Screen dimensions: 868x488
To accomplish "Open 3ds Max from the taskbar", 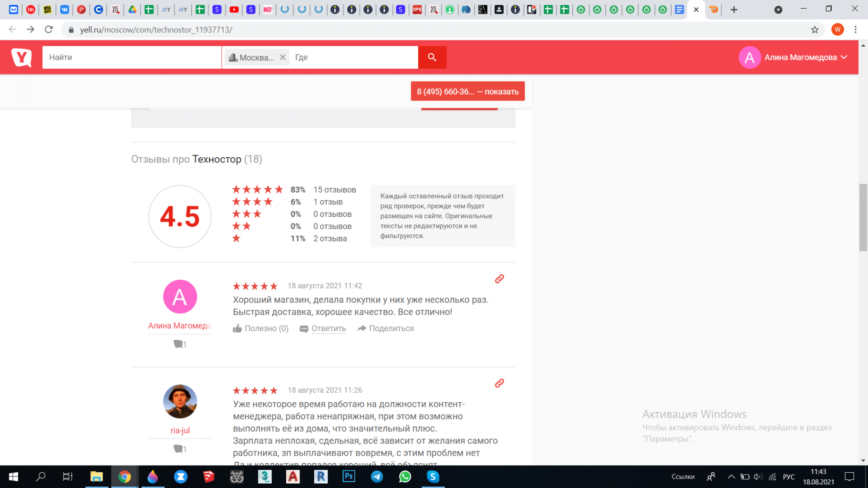I will [265, 477].
